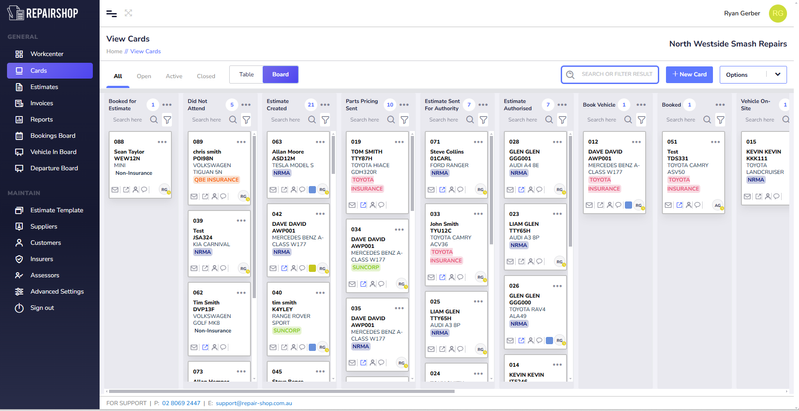Image resolution: width=799 pixels, height=411 pixels.
Task: Click the New Card button
Action: coord(689,75)
